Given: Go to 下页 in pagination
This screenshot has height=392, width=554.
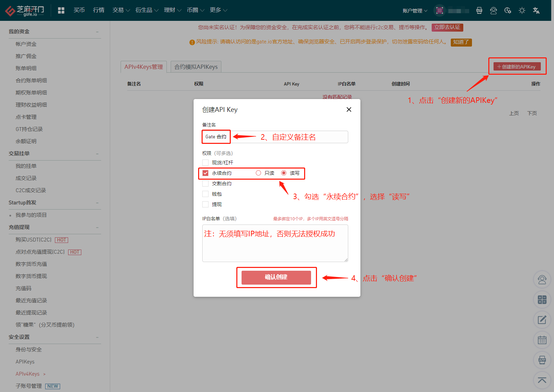Looking at the screenshot, I should coord(532,113).
